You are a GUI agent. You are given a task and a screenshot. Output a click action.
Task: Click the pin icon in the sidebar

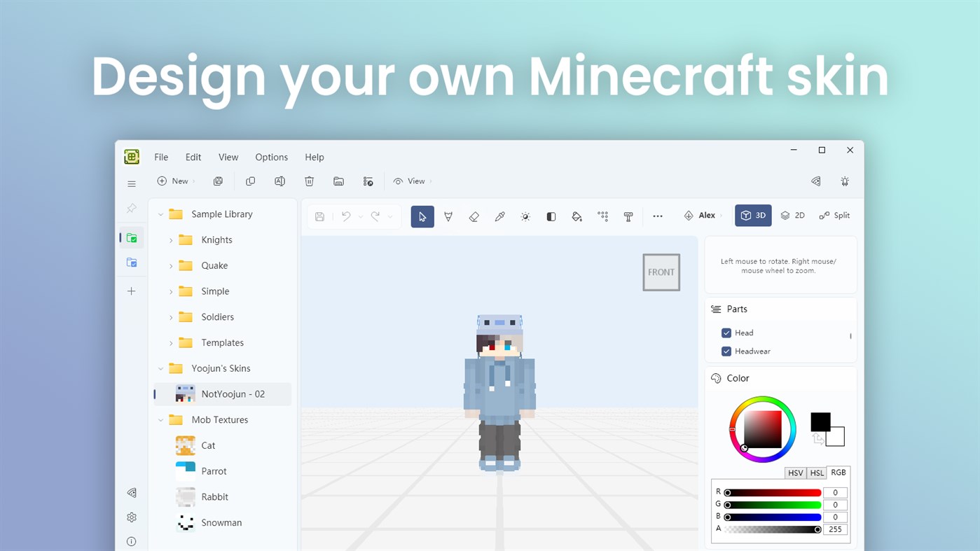click(x=132, y=209)
